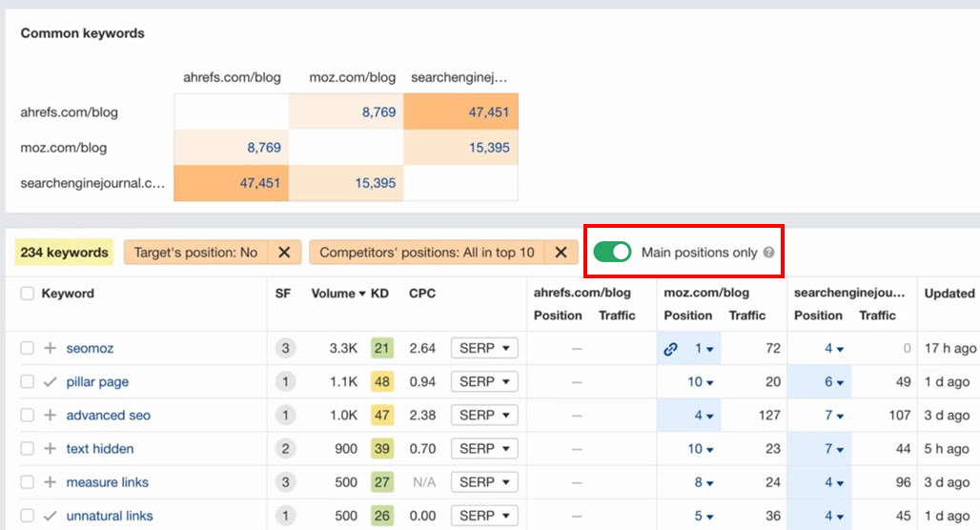Expand searchenginejournal position 4 for seomoz
Image resolution: width=980 pixels, height=530 pixels.
(x=834, y=348)
